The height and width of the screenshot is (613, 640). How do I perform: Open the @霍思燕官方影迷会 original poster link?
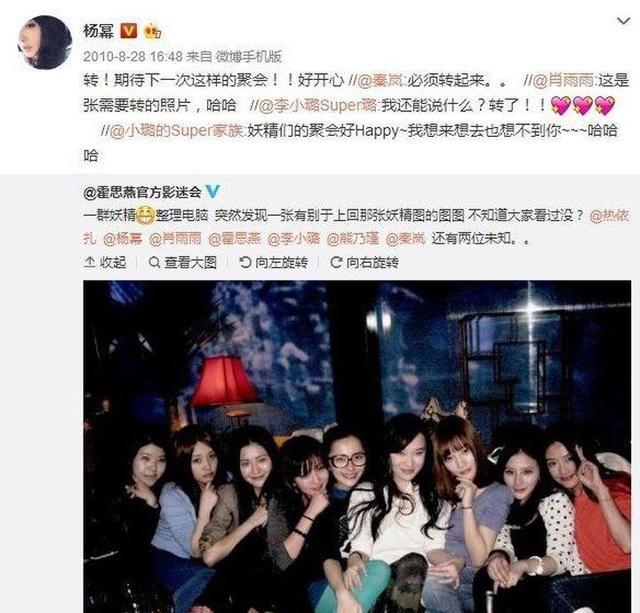click(x=142, y=192)
